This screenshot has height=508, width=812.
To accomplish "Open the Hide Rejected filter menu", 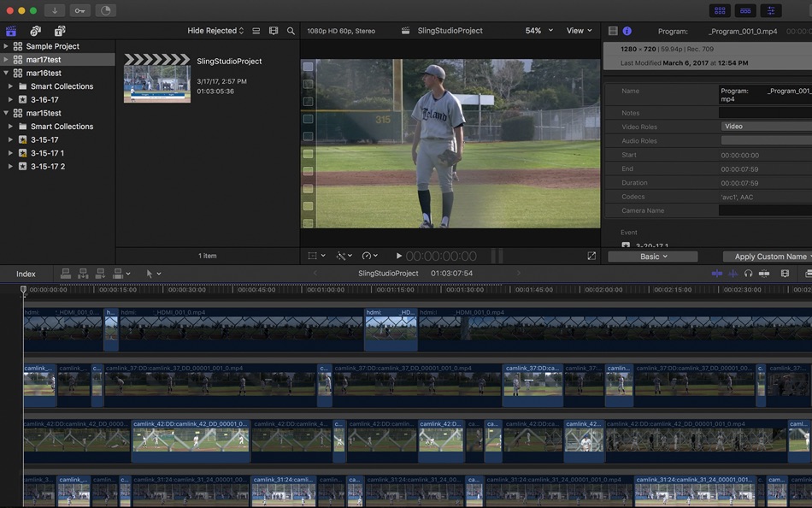I will tap(215, 31).
